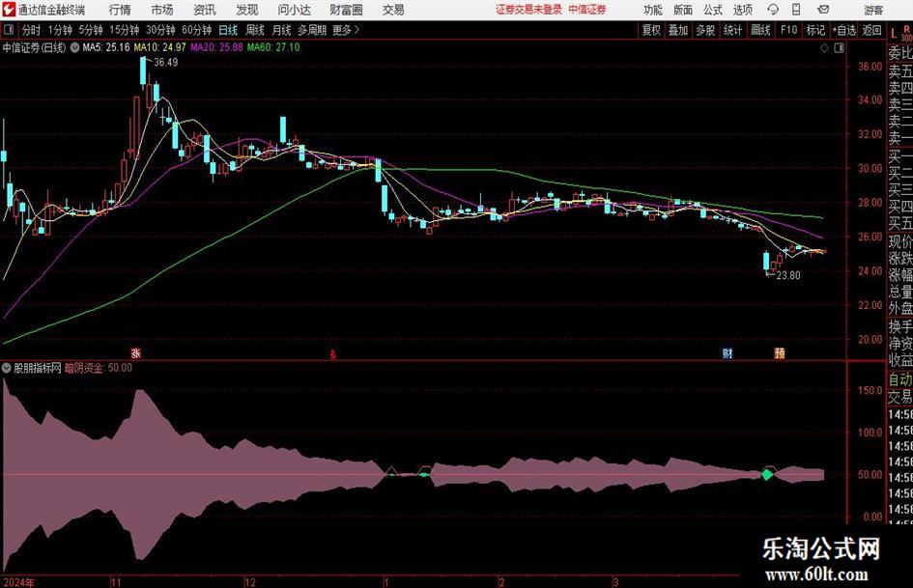913x588 pixels.
Task: Open F10 company info
Action: pyautogui.click(x=788, y=30)
